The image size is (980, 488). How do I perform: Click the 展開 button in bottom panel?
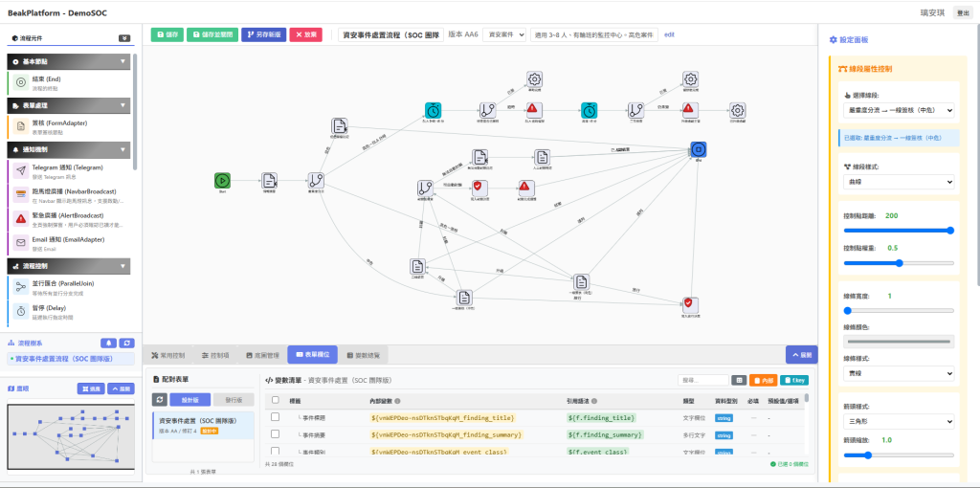(801, 355)
